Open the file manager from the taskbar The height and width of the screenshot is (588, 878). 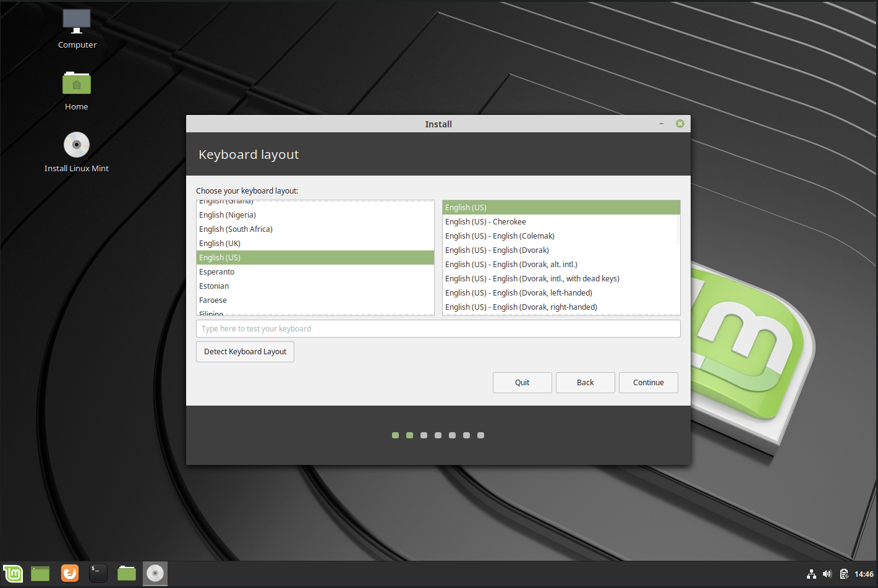[126, 574]
